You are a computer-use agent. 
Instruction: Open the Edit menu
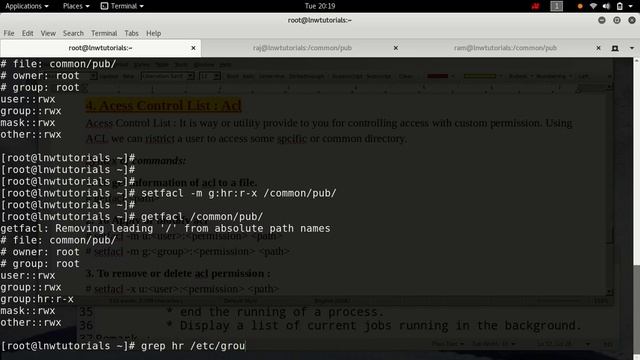click(x=27, y=33)
